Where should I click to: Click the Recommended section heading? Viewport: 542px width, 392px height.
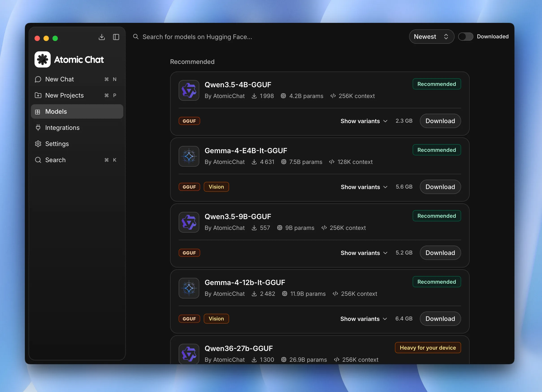[x=192, y=62]
